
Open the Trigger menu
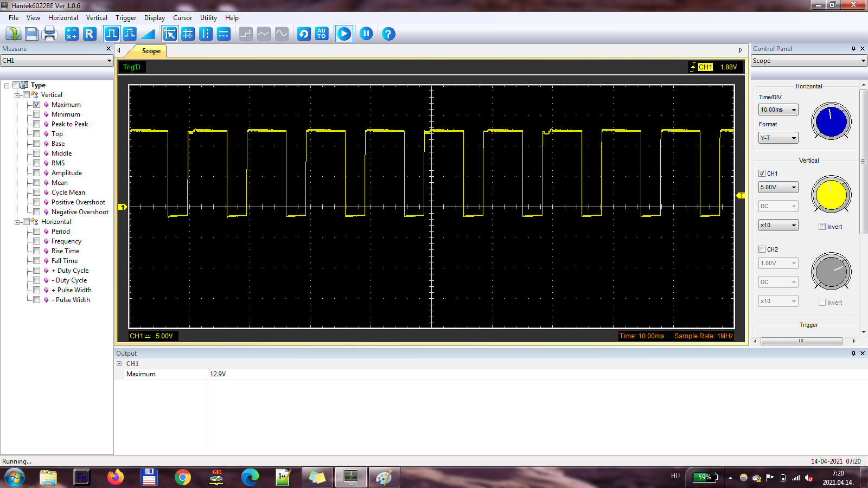tap(126, 18)
